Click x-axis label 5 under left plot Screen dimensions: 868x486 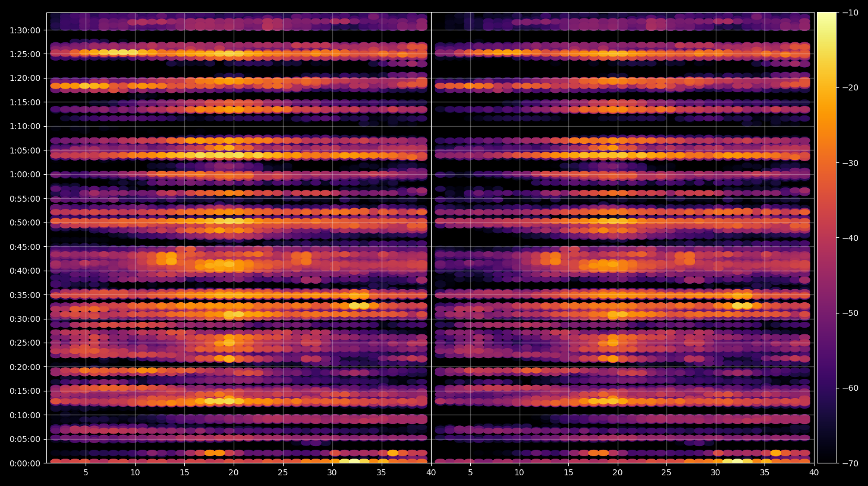[86, 473]
